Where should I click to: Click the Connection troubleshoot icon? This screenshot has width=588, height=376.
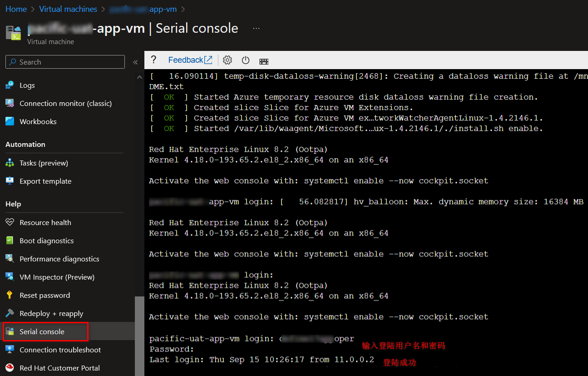[10, 350]
